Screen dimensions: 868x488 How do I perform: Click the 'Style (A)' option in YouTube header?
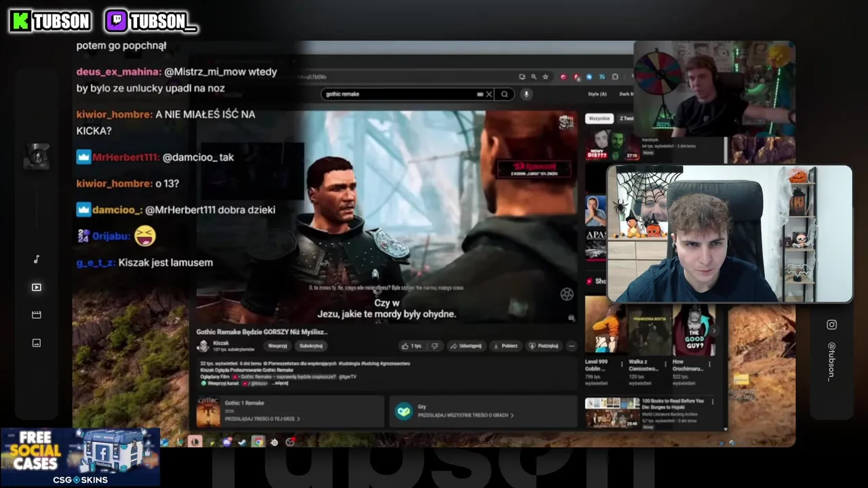pyautogui.click(x=597, y=94)
